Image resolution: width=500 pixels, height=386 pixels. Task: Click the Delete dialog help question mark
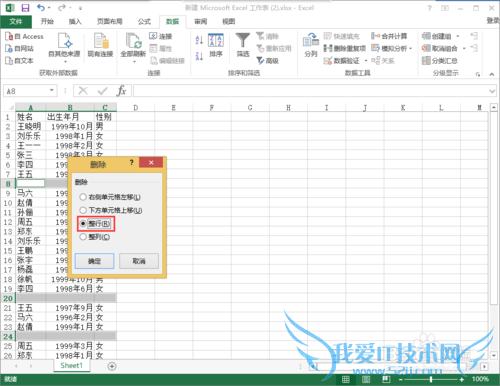point(132,163)
